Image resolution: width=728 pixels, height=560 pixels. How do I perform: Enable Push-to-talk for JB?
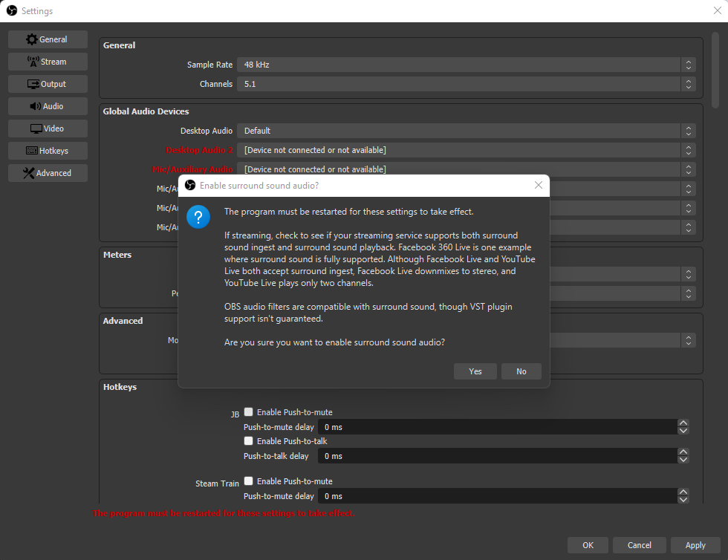point(249,440)
